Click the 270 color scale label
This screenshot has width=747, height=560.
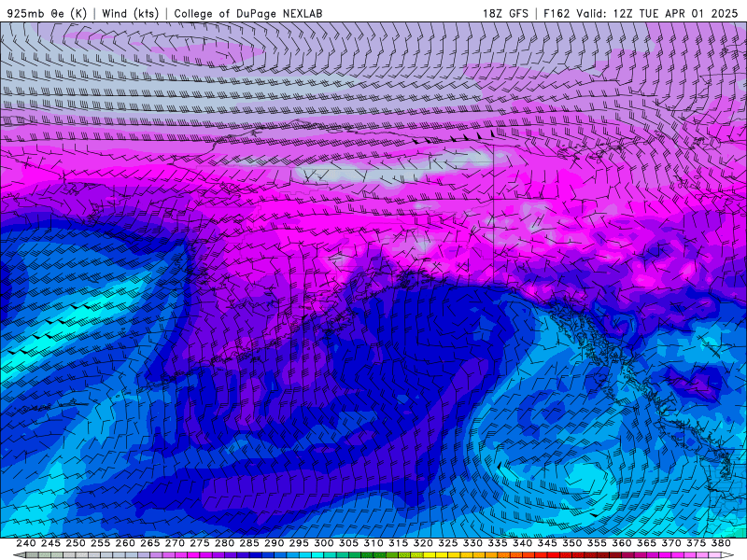pyautogui.click(x=175, y=543)
